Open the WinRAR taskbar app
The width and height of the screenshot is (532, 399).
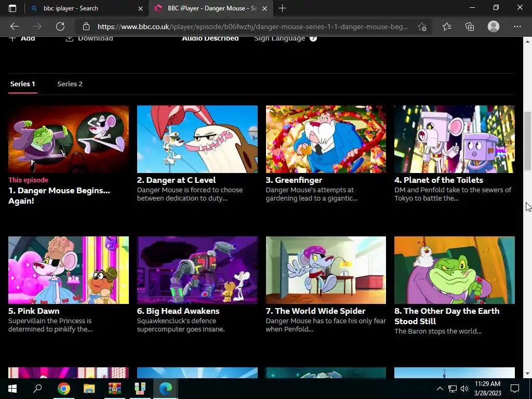tap(115, 389)
